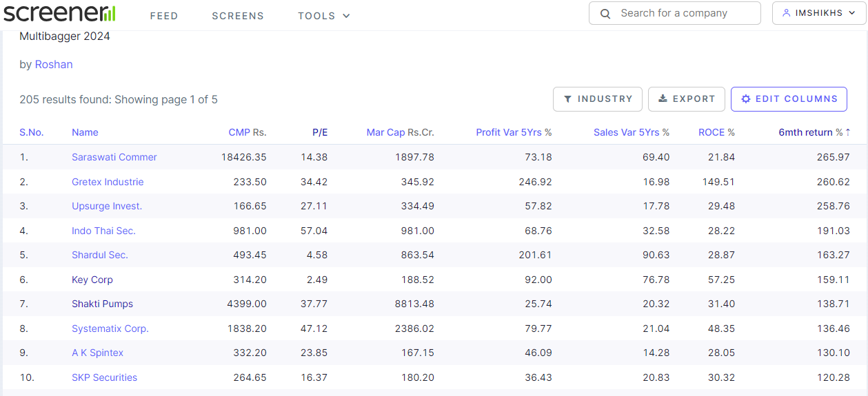The image size is (868, 396).
Task: Open Key Corp company page
Action: coord(92,280)
